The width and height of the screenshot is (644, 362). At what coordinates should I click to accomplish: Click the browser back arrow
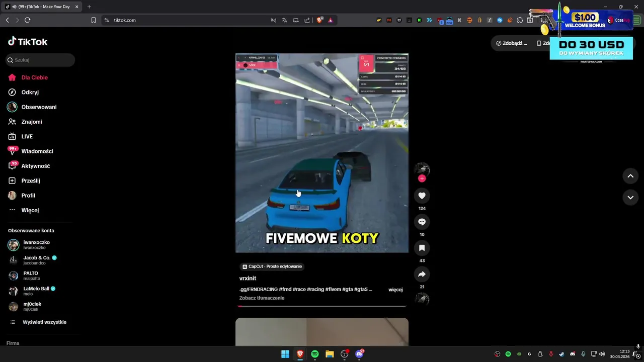coord(7,20)
